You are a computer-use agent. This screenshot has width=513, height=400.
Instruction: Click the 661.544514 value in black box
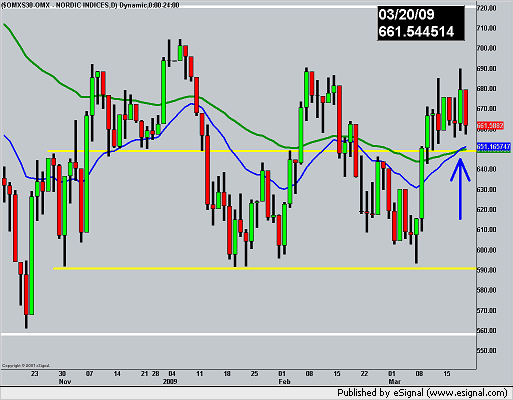[416, 32]
